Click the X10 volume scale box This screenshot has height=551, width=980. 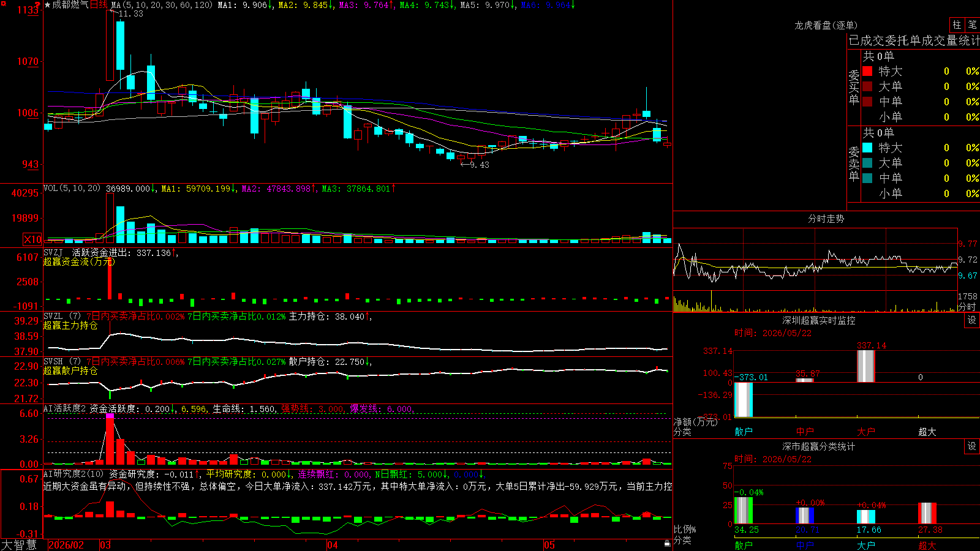tap(32, 239)
